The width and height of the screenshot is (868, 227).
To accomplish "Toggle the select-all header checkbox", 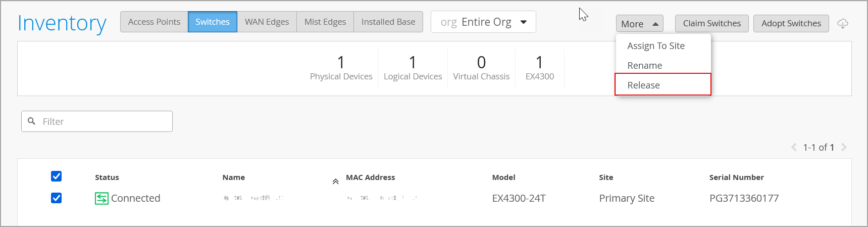I will click(57, 176).
